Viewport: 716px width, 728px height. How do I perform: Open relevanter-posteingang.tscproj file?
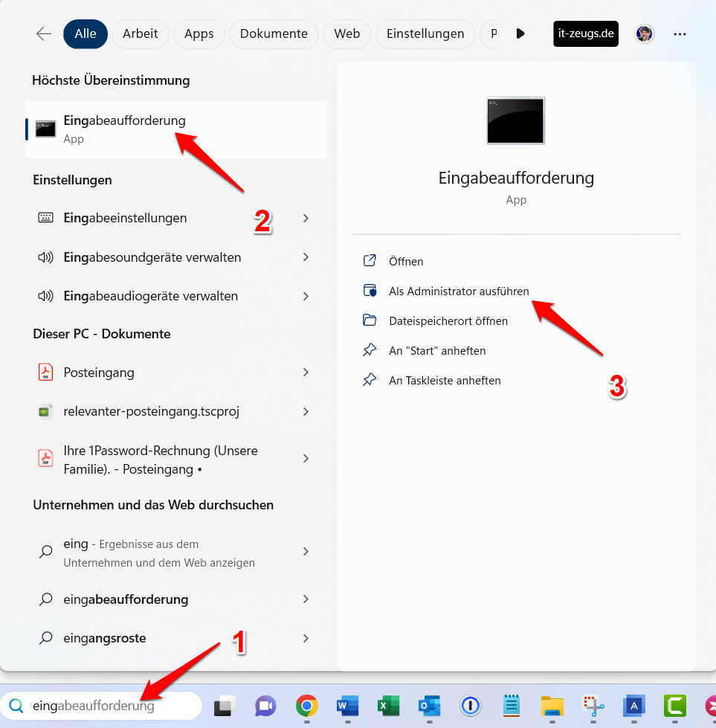pyautogui.click(x=176, y=411)
